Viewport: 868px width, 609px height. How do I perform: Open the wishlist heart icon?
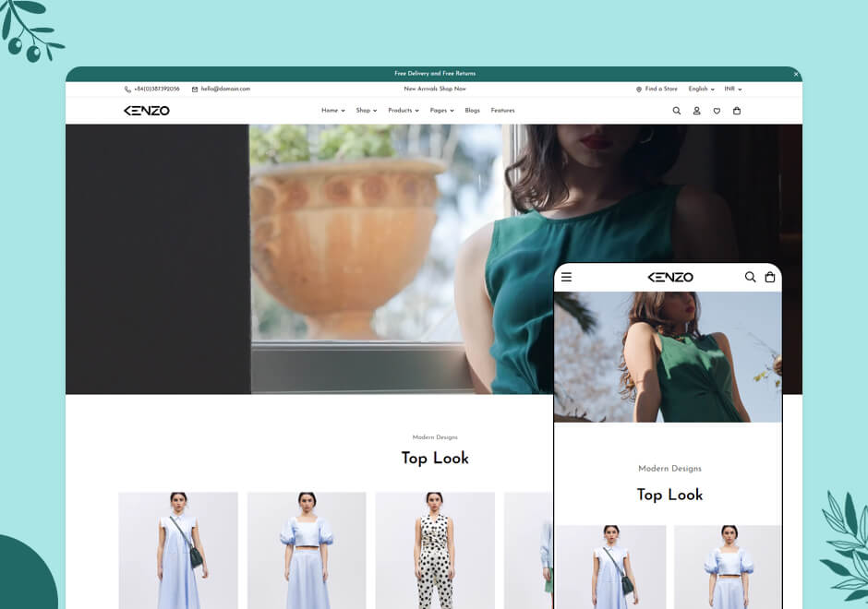point(717,111)
